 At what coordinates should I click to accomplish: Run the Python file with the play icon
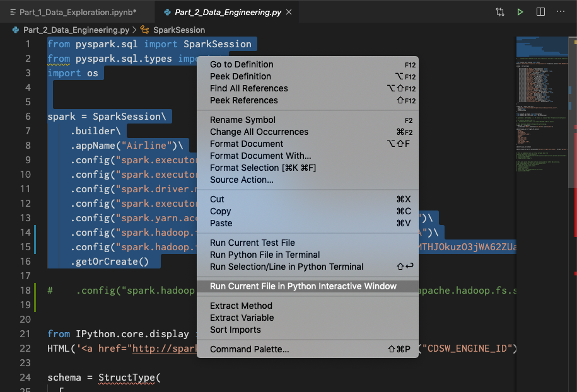pyautogui.click(x=520, y=12)
